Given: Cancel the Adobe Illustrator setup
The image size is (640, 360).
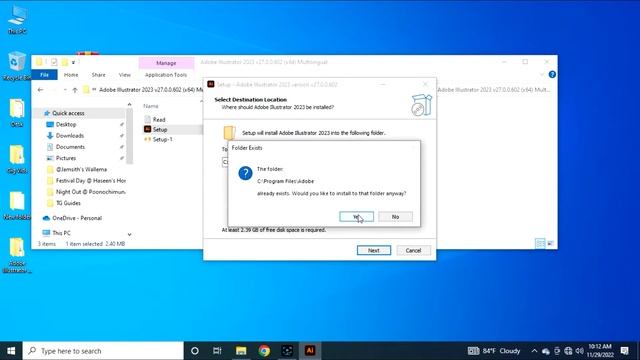Looking at the screenshot, I should pos(413,250).
